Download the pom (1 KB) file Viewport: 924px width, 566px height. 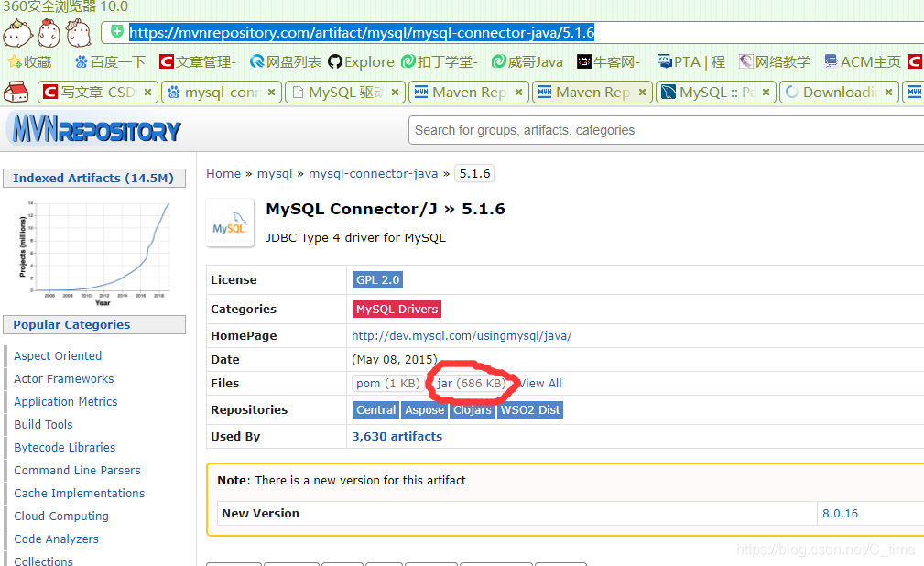387,383
